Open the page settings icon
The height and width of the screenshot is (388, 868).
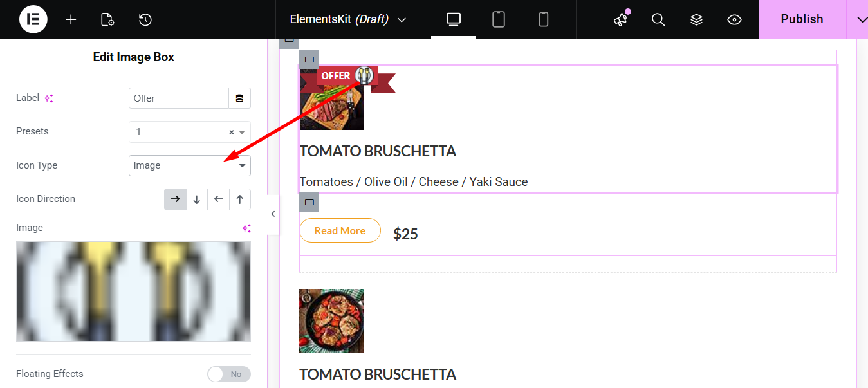(x=107, y=19)
